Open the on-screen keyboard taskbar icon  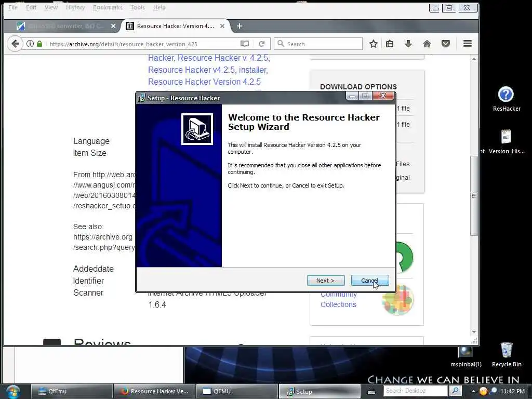coord(371,392)
